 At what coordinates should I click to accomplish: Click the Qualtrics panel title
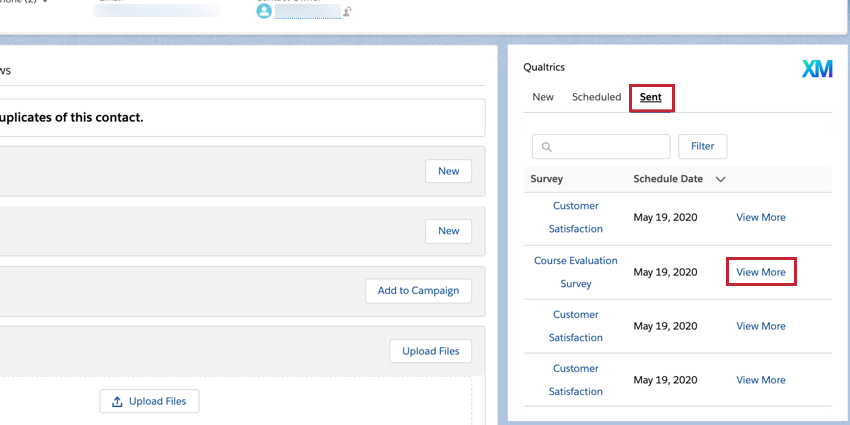click(x=544, y=67)
